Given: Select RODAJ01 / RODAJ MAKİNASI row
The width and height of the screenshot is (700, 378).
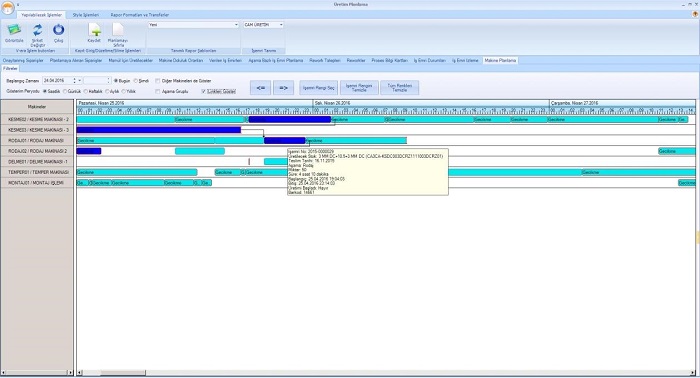Looking at the screenshot, I should 38,141.
